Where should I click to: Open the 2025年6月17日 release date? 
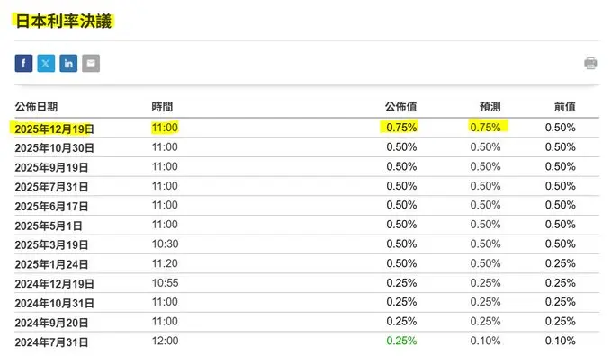point(51,206)
